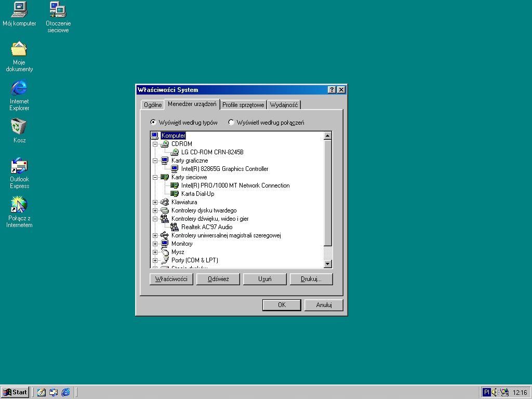Expand the Porty (COM & LPT) branch
532x399 pixels.
tap(155, 261)
